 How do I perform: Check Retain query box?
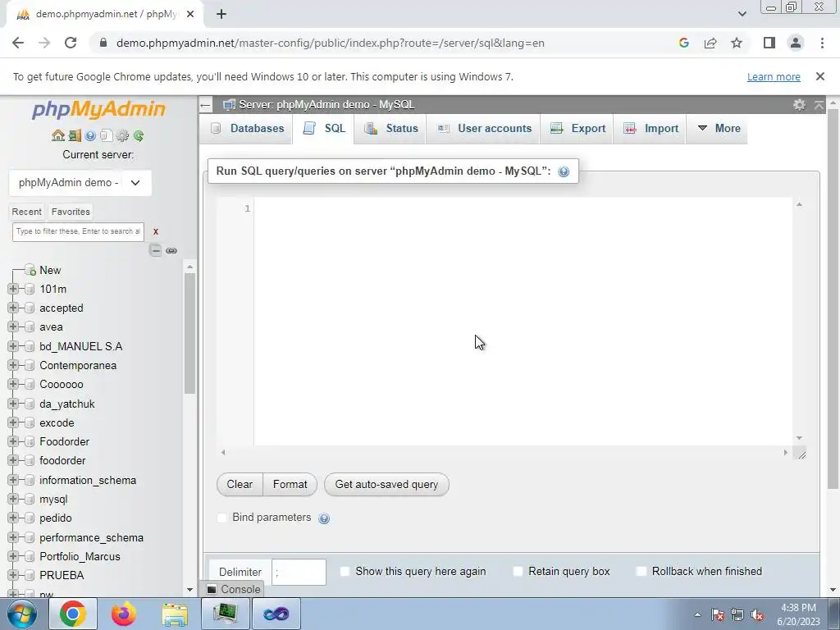coord(518,571)
